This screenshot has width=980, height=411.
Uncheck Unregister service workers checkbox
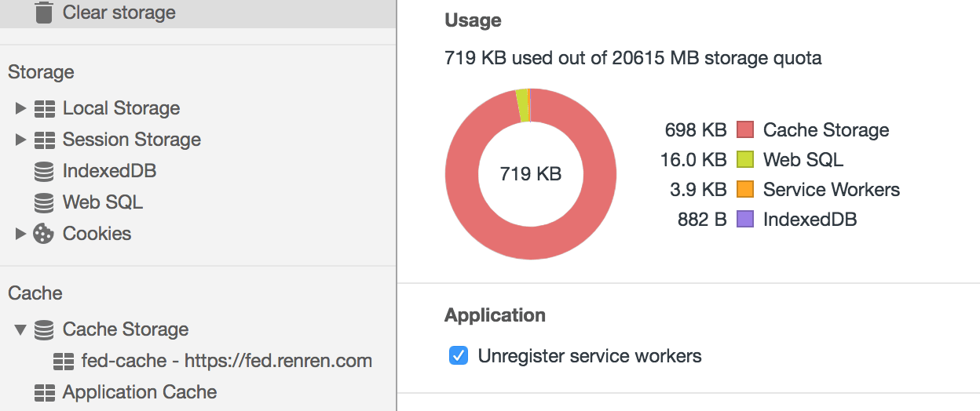pyautogui.click(x=458, y=356)
